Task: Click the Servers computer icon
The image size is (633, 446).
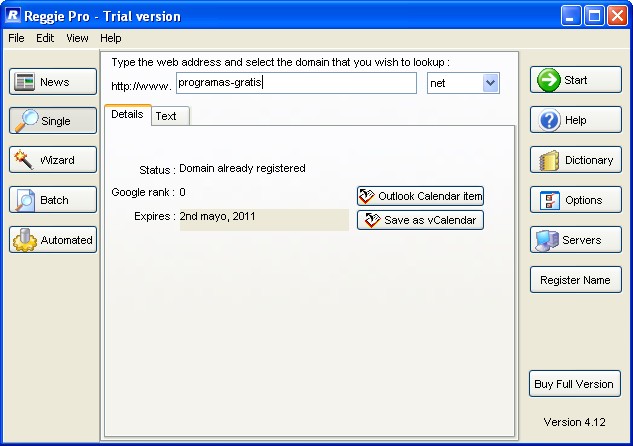Action: pos(547,240)
